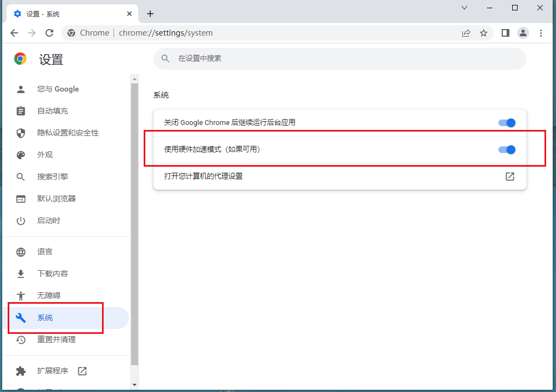Screen dimensions: 556x392
Task: Open 外观 appearance settings
Action: pyautogui.click(x=66, y=155)
